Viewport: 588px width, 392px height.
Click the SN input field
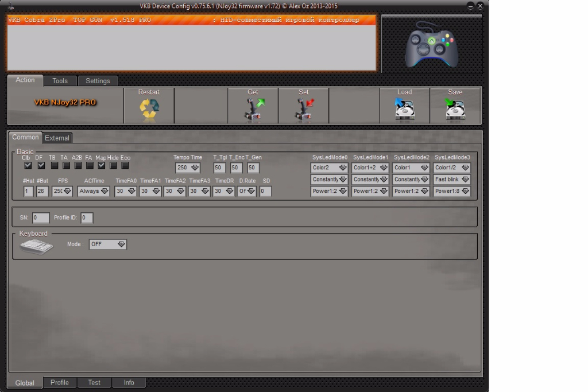pos(41,218)
